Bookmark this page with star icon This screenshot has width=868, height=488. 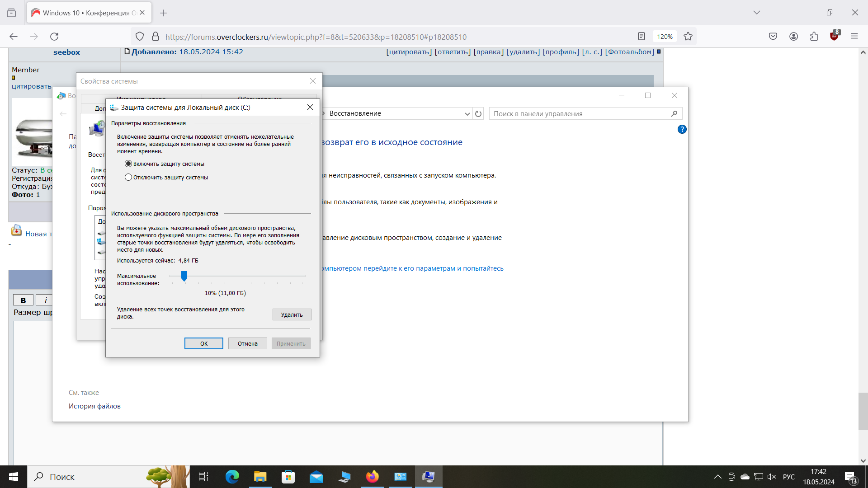point(688,37)
